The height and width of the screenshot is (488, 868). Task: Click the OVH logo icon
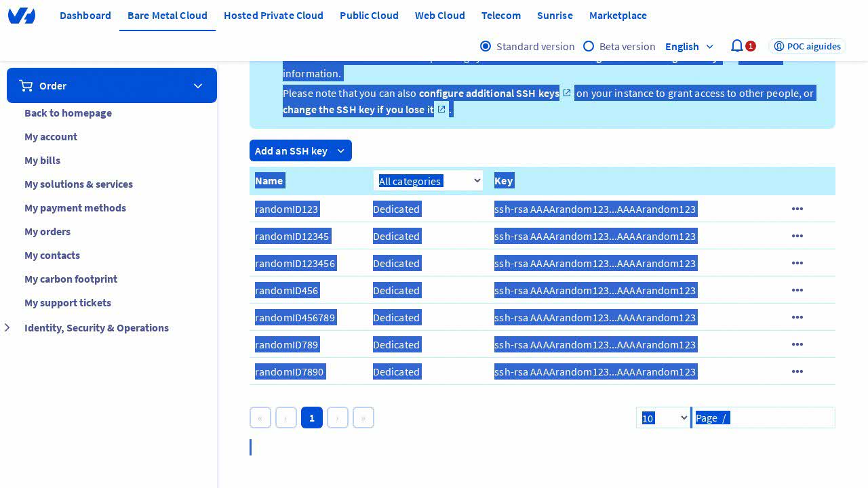[x=22, y=16]
